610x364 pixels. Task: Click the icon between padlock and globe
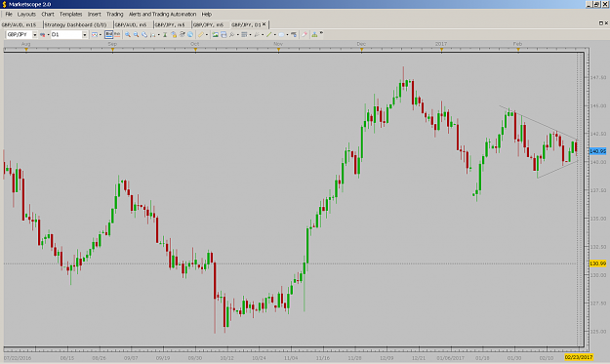coord(183,34)
